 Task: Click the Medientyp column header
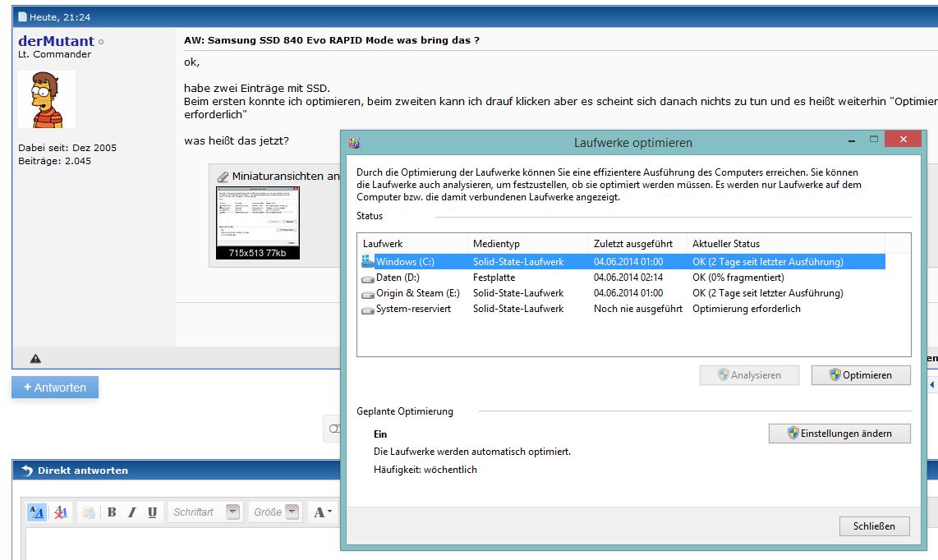[x=527, y=244]
